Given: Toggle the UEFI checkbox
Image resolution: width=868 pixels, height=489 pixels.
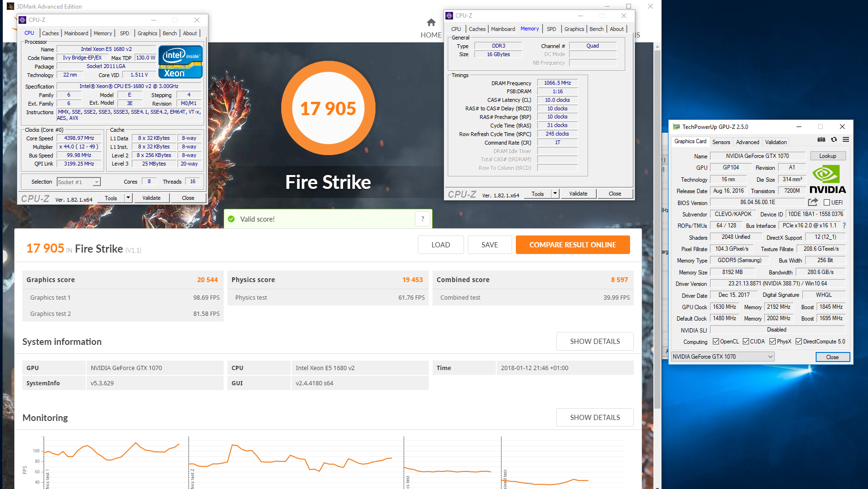Looking at the screenshot, I should click(827, 203).
